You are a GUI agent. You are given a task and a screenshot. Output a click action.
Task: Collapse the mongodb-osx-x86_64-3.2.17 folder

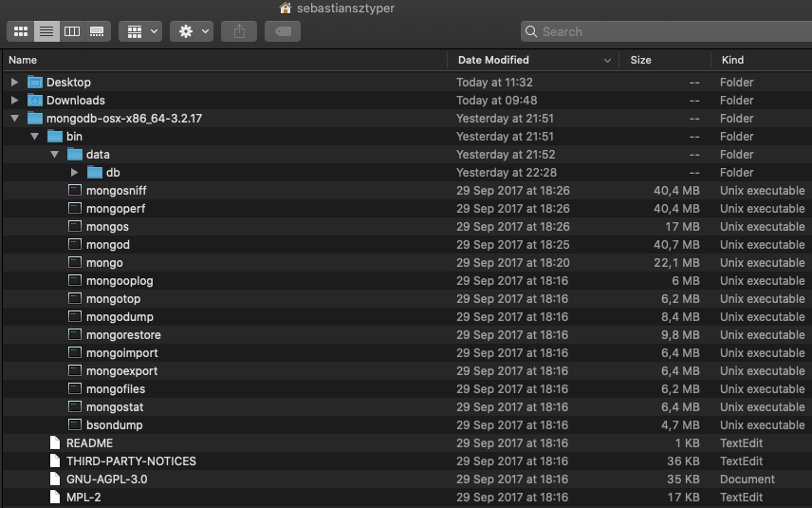(14, 118)
